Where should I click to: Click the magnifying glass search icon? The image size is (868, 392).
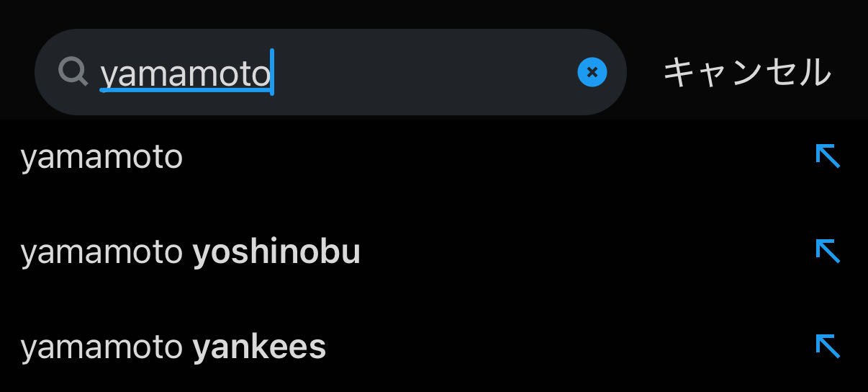tap(73, 72)
